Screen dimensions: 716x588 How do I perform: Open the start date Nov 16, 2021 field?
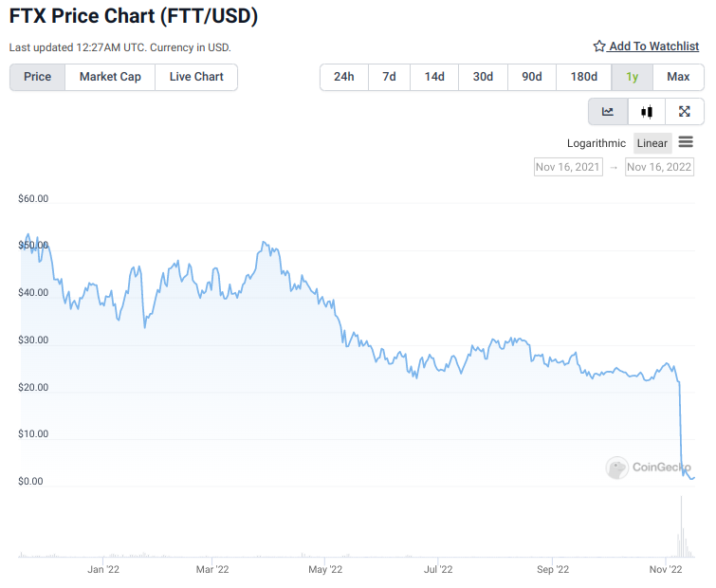(x=568, y=167)
